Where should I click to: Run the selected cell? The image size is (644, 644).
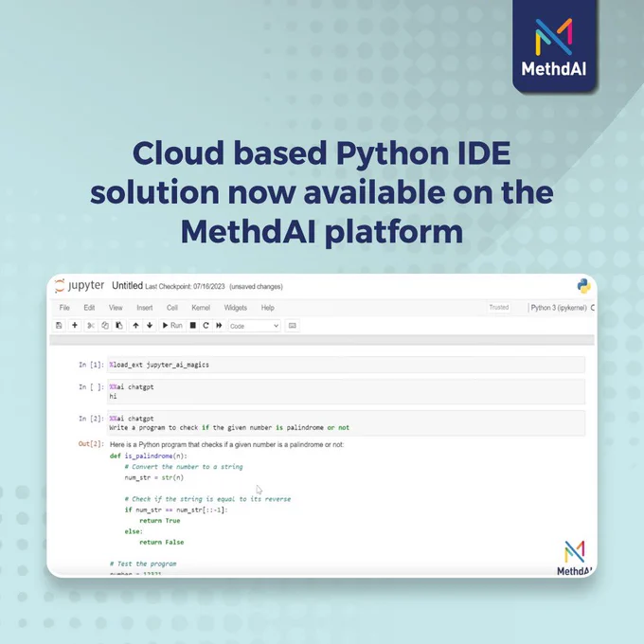(x=172, y=325)
